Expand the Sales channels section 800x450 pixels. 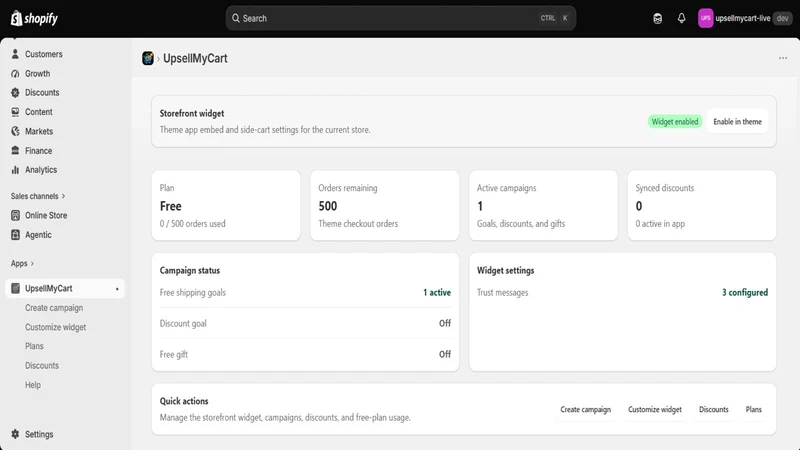(38, 196)
